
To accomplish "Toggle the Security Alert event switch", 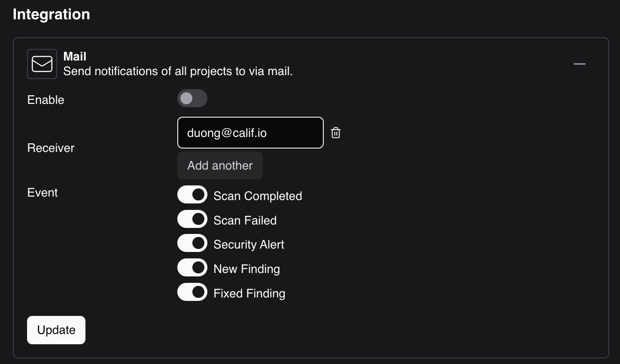I will [192, 243].
